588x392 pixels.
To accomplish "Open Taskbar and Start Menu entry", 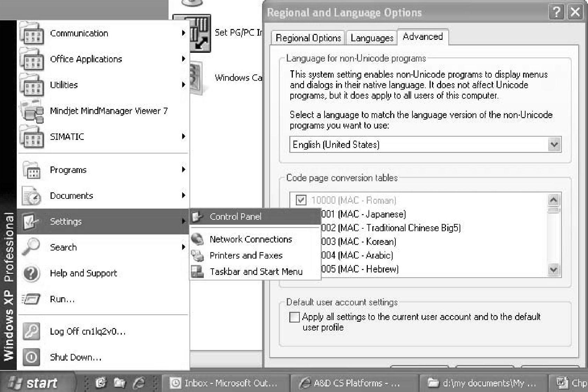I will click(x=255, y=271).
